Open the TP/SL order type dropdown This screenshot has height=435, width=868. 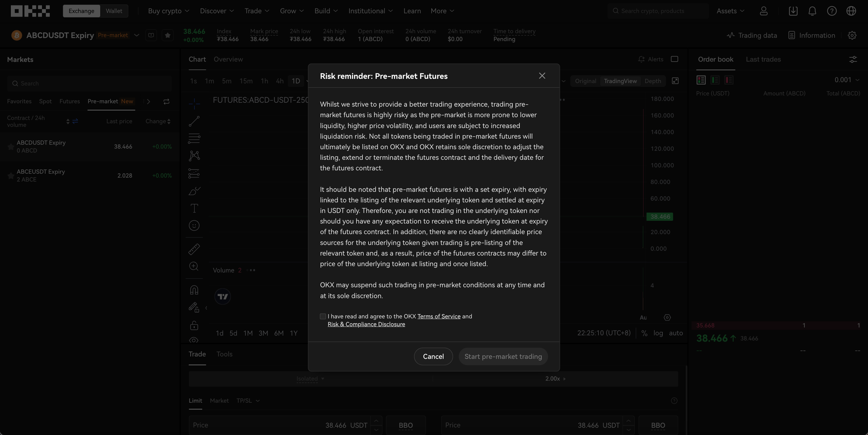pos(248,401)
